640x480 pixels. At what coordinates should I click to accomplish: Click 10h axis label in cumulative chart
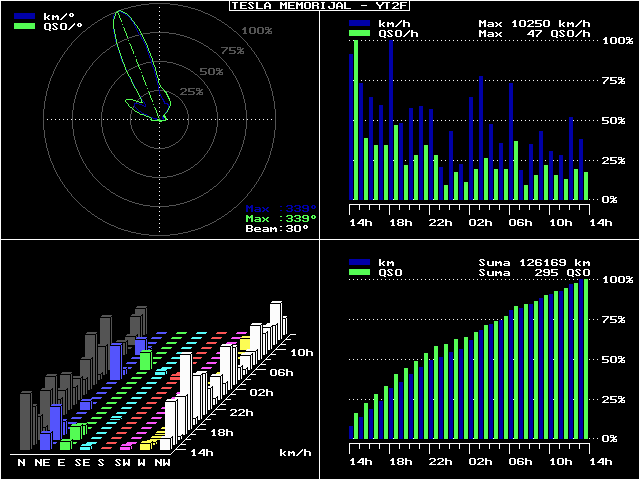click(561, 462)
